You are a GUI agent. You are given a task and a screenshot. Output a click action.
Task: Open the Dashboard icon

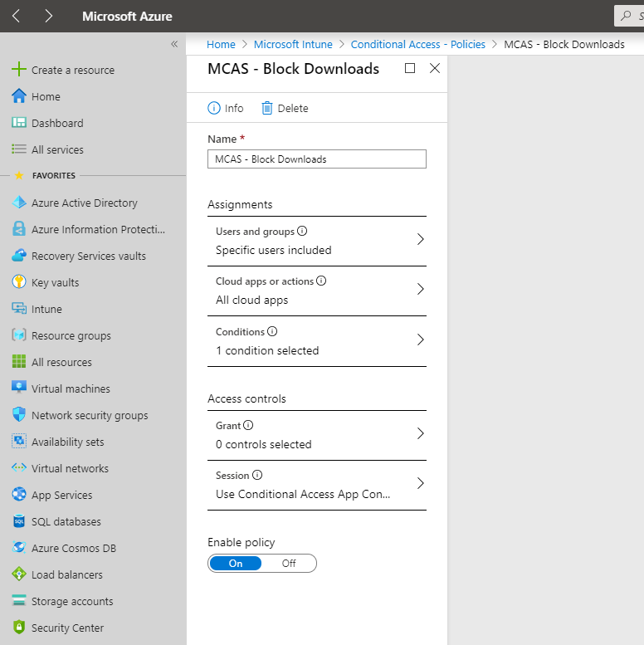[19, 123]
